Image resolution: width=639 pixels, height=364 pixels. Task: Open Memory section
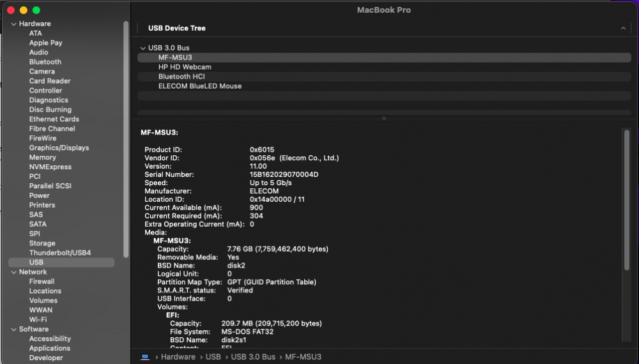tap(42, 157)
